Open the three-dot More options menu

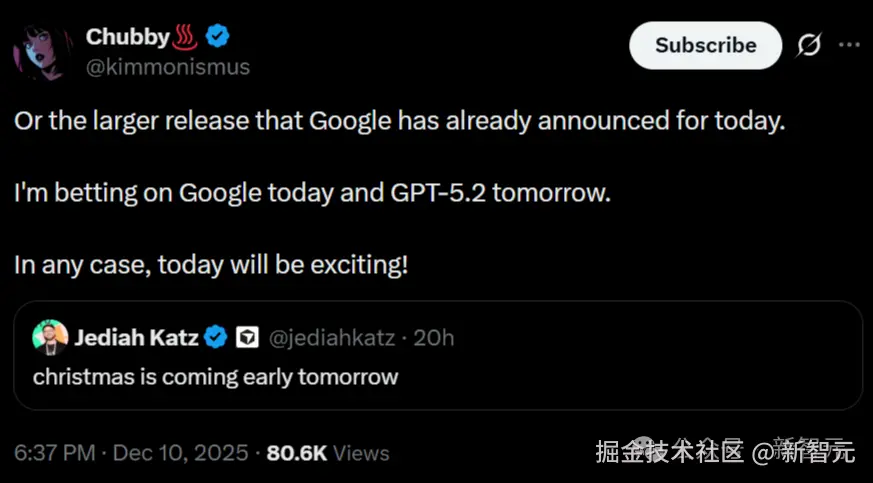tap(848, 46)
